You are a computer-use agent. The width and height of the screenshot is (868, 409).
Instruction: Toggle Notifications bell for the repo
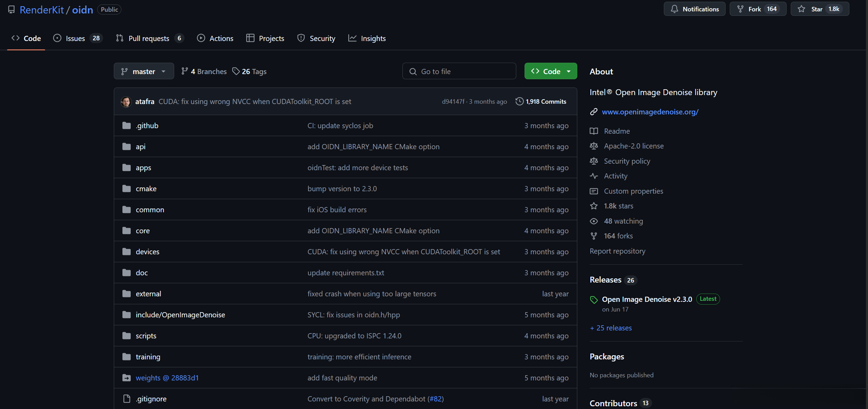(x=694, y=9)
